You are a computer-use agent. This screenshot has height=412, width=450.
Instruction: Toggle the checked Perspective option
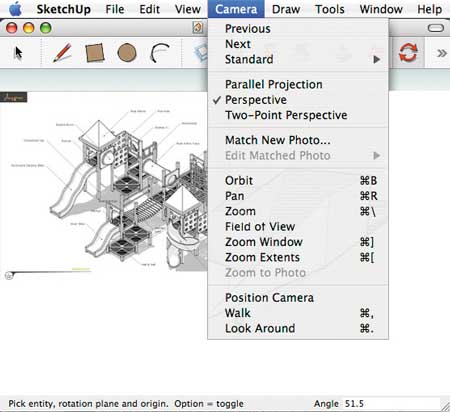298,100
